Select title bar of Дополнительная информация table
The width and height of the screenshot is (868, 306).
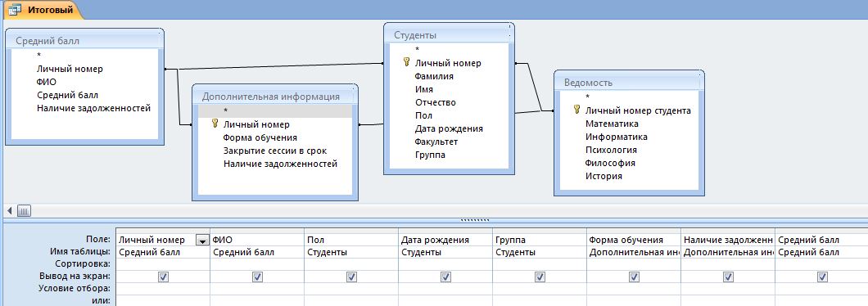click(x=275, y=97)
